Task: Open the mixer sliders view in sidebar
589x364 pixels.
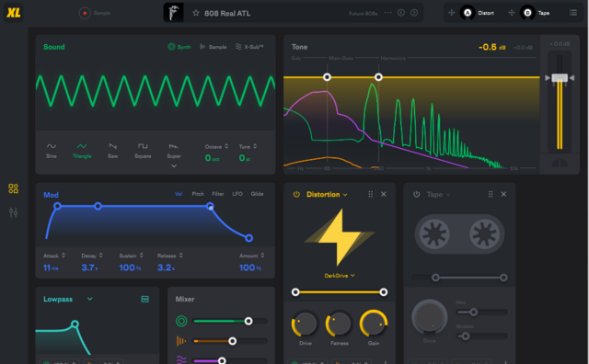Action: pyautogui.click(x=13, y=212)
